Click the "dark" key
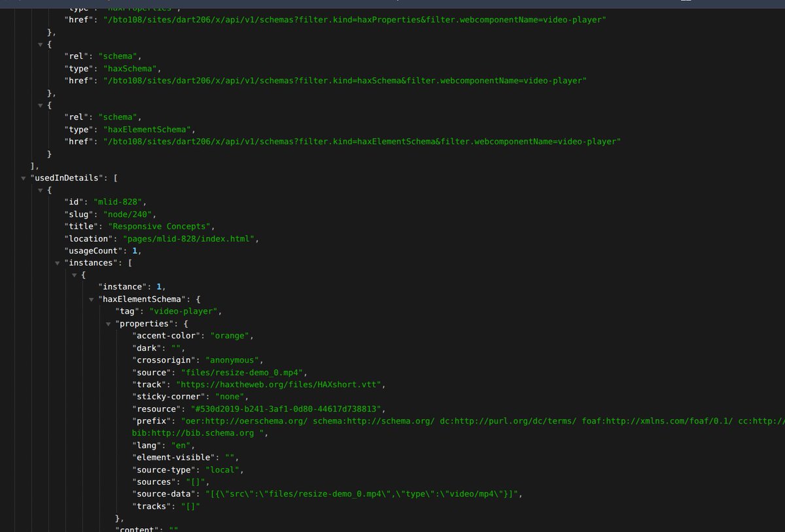This screenshot has width=785, height=532. [x=147, y=348]
